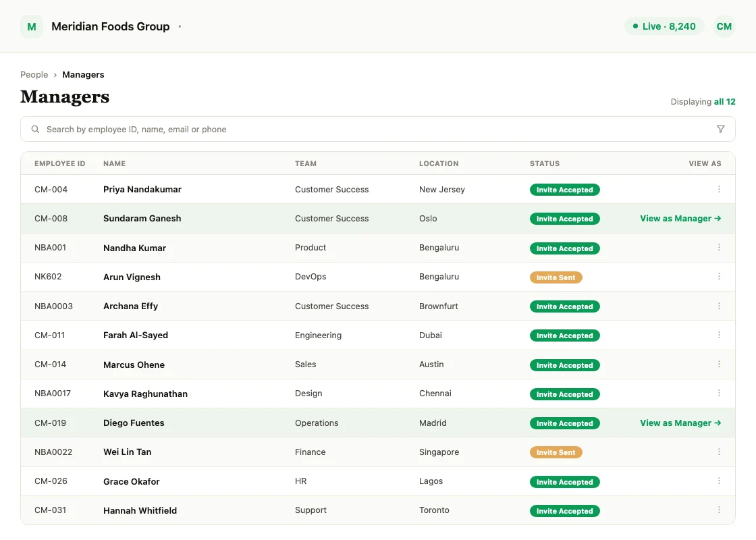Click employee ID CM-019

coord(50,423)
